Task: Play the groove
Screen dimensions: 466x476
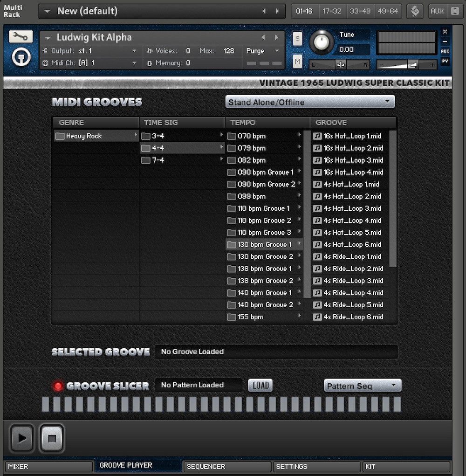Action: [x=21, y=438]
